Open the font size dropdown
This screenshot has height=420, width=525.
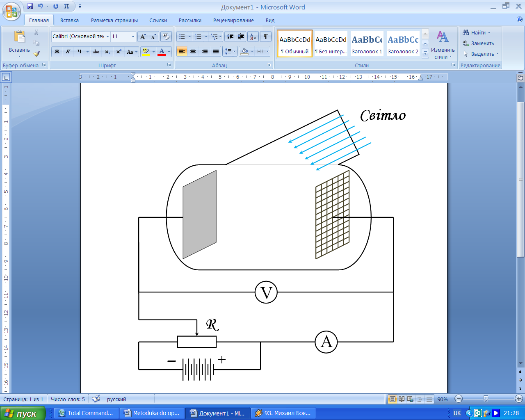point(133,37)
